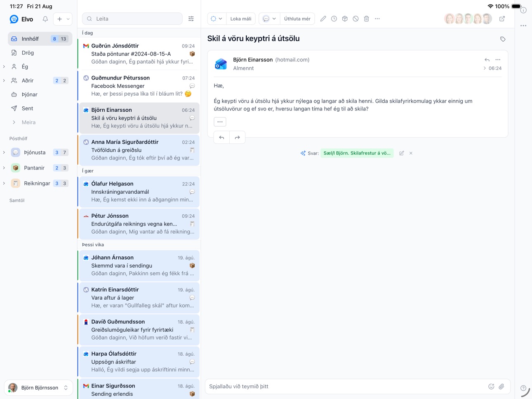Open Guðmundur Pétursson Facebook Messenger conversation
Screen dimensions: 532x399
tap(139, 86)
